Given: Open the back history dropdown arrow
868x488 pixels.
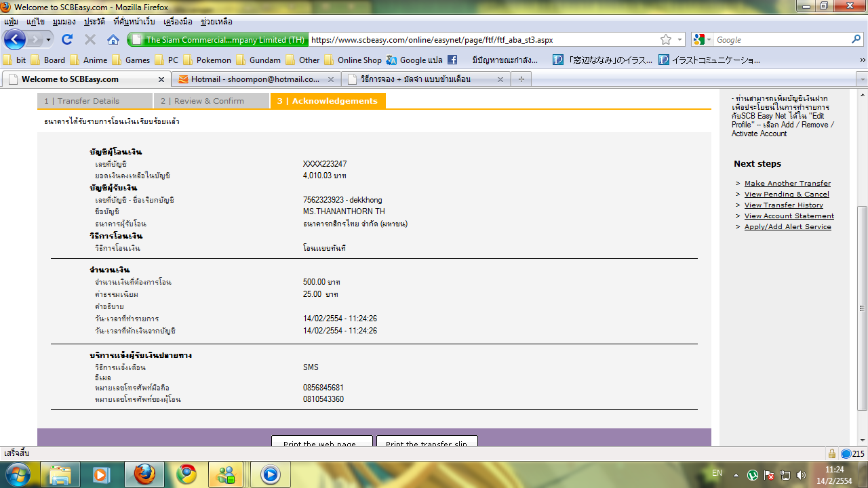Looking at the screenshot, I should pos(49,40).
